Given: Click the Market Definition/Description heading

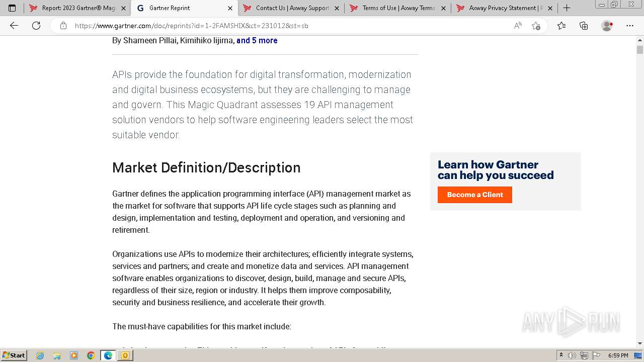Looking at the screenshot, I should point(206,167).
